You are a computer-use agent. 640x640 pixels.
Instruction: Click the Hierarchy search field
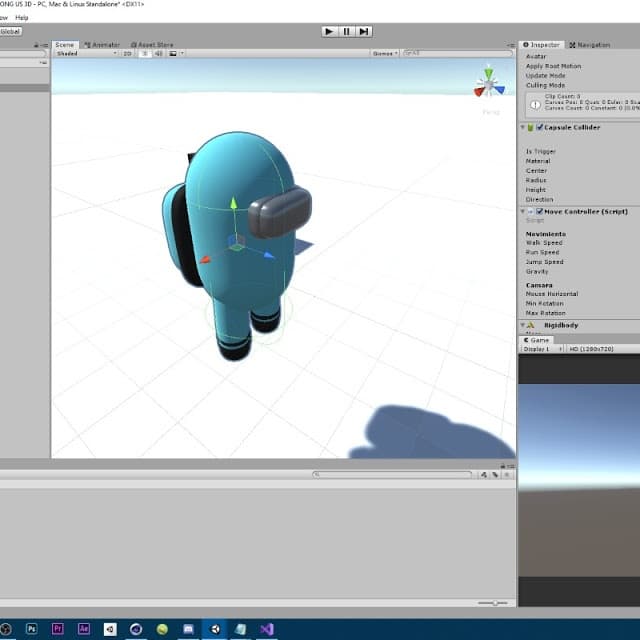(x=22, y=53)
